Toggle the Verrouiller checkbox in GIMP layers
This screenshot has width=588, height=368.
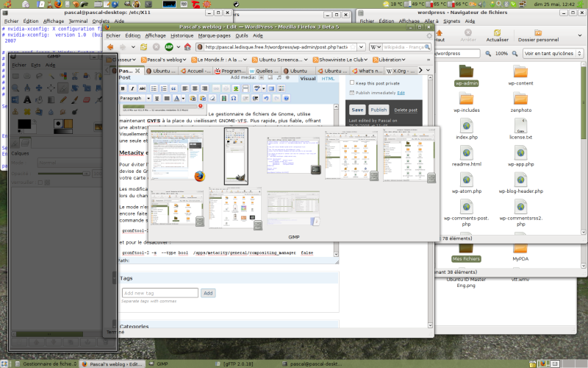click(x=40, y=183)
